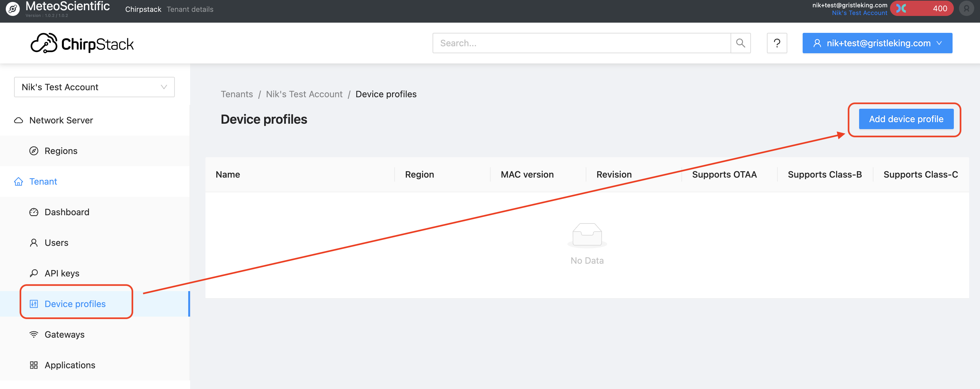The width and height of the screenshot is (980, 389).
Task: Click the red 400 credits badge
Action: 921,8
